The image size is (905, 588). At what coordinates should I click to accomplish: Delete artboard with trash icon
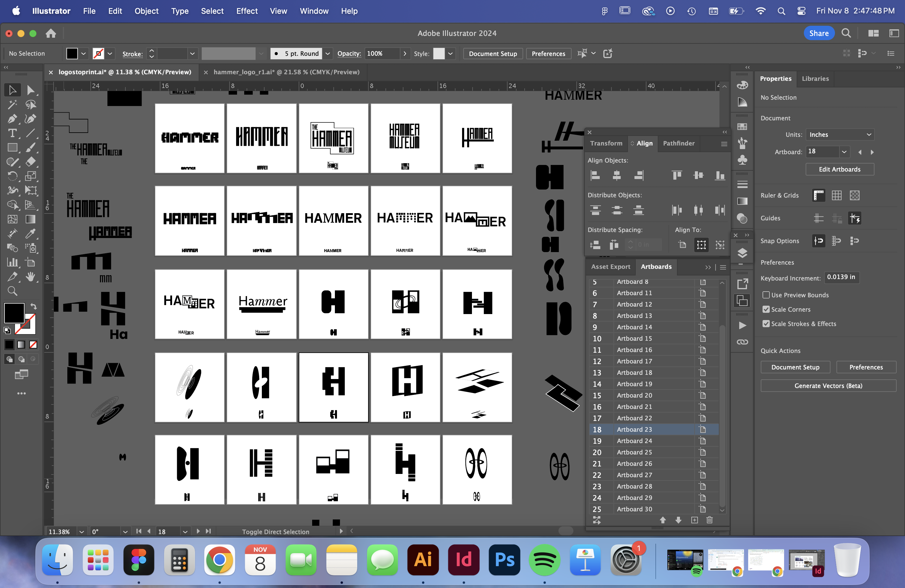(x=709, y=520)
